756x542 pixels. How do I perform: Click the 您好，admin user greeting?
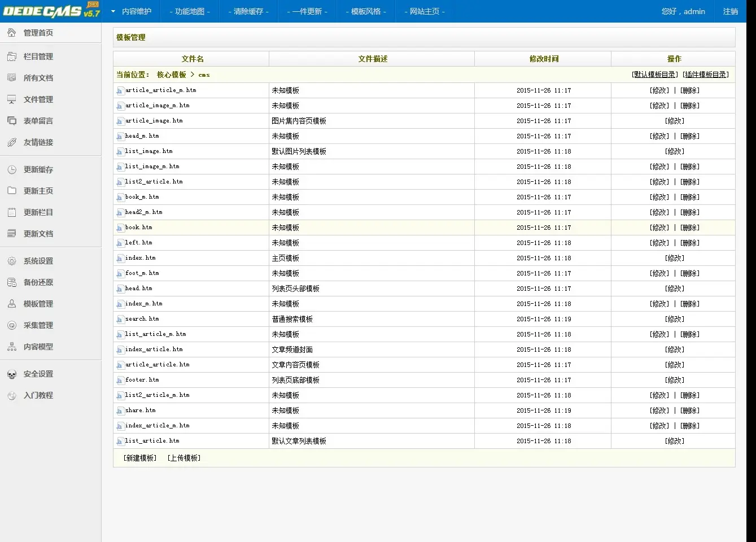[683, 11]
